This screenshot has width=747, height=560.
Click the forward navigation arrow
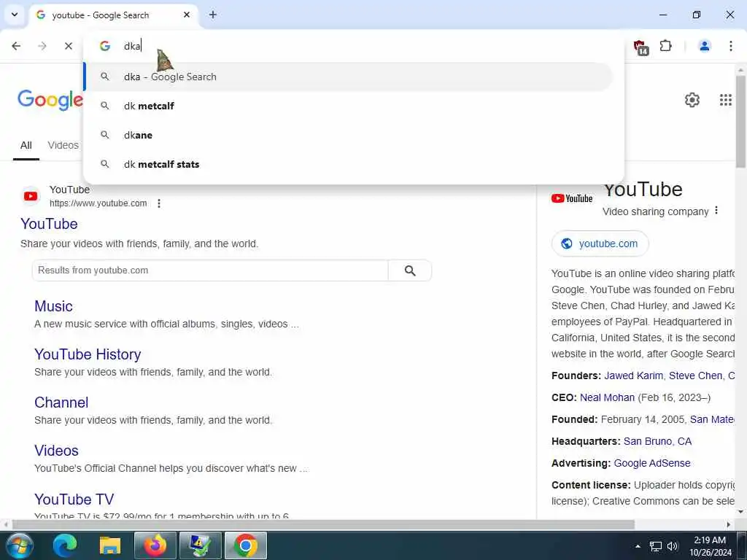(42, 46)
